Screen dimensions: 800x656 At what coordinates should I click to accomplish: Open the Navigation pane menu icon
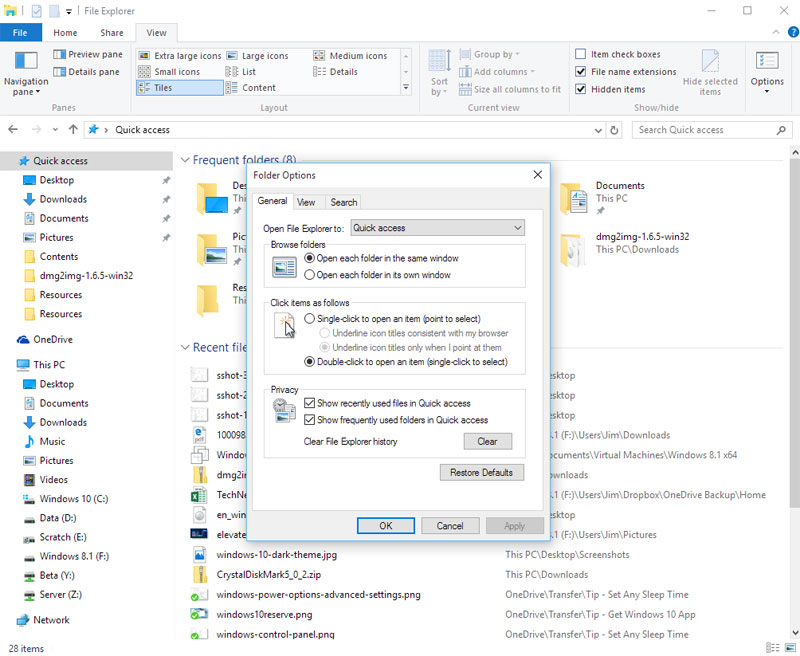26,61
